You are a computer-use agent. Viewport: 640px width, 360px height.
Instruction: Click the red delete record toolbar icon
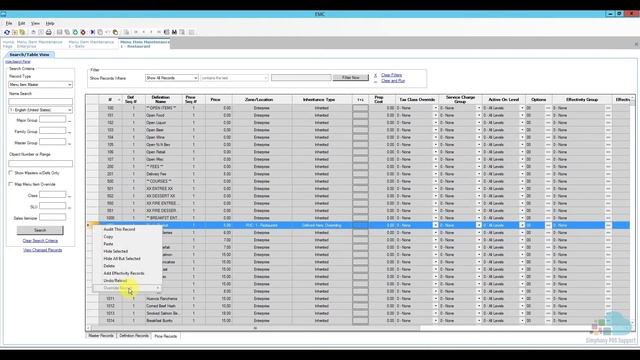[x=83, y=32]
